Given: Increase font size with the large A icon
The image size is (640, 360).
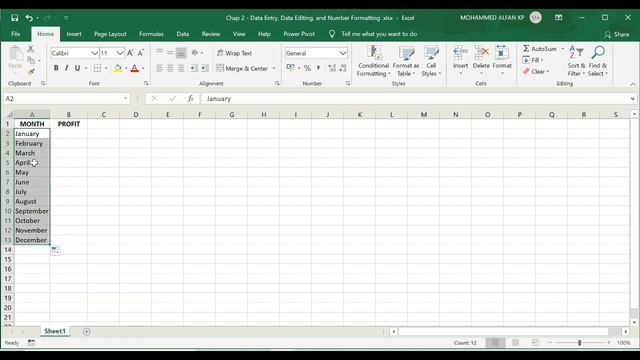Looking at the screenshot, I should (x=130, y=53).
